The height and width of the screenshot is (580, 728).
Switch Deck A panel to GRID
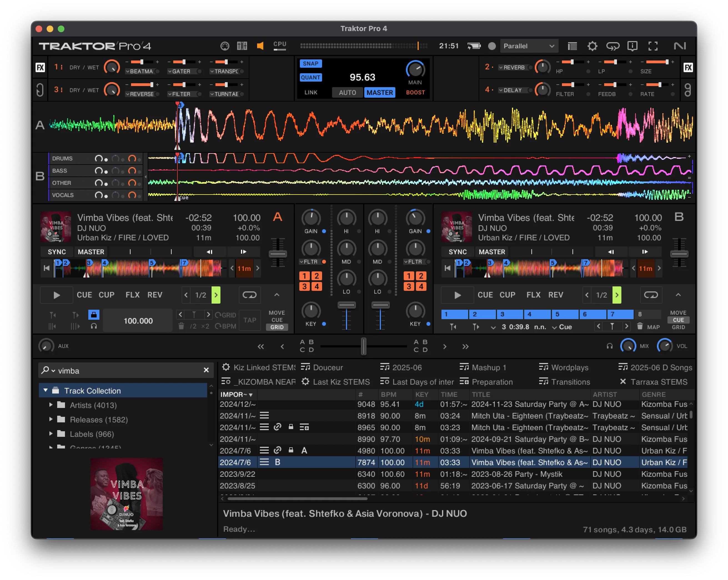pyautogui.click(x=277, y=327)
